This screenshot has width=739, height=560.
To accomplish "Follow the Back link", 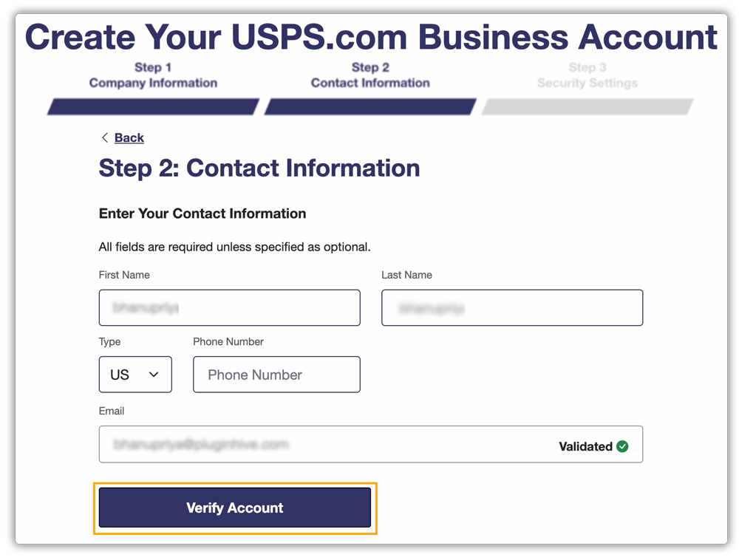I will [x=129, y=137].
